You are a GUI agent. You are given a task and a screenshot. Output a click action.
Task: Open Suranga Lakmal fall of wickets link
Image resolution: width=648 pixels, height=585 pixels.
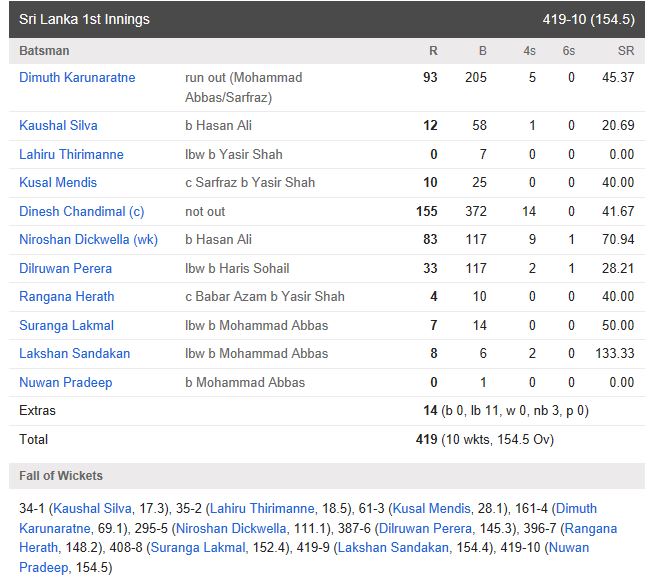[x=198, y=547]
